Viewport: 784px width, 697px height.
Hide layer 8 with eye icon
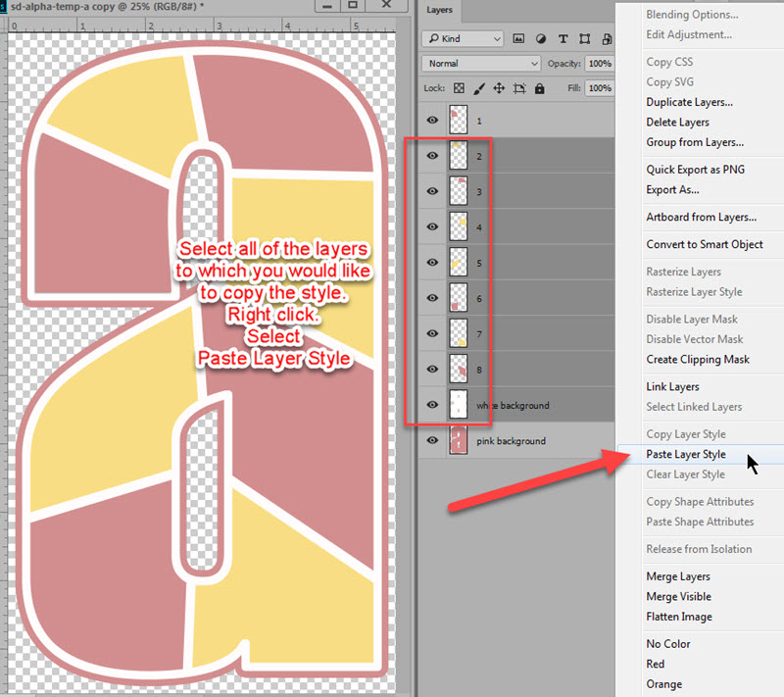[432, 369]
